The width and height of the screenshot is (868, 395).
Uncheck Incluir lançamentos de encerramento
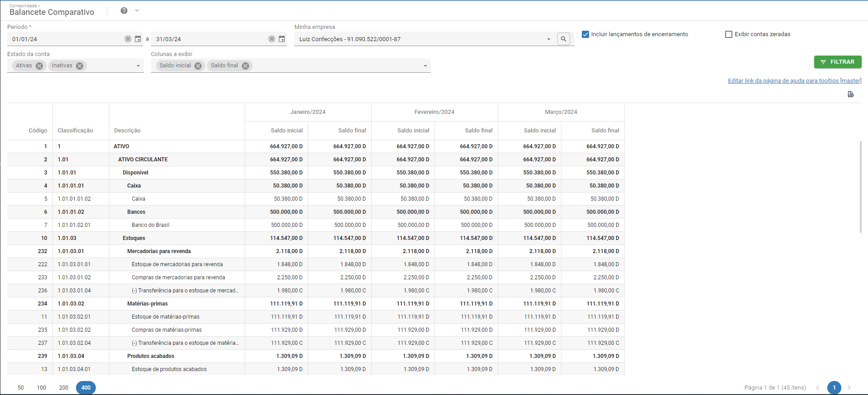tap(585, 34)
